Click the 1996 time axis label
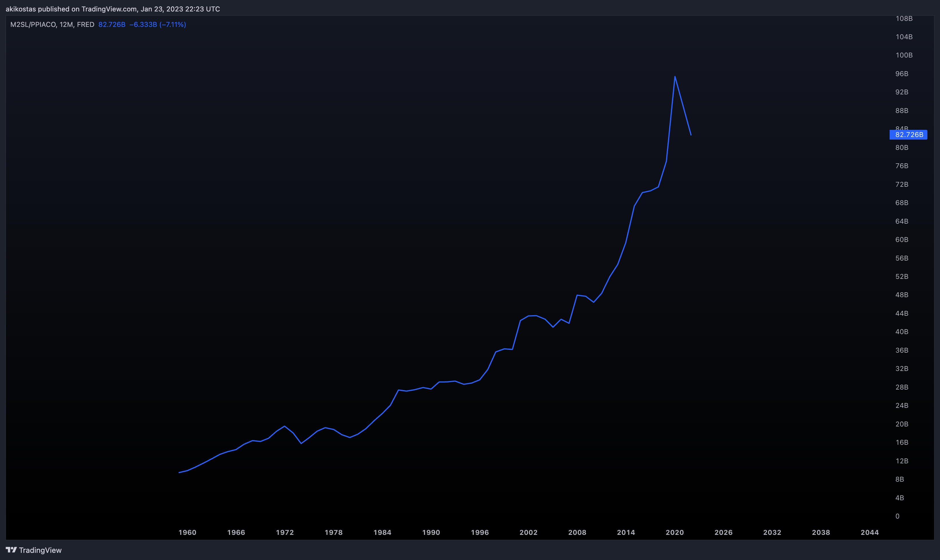Screen dimensions: 940x560 tap(480, 533)
